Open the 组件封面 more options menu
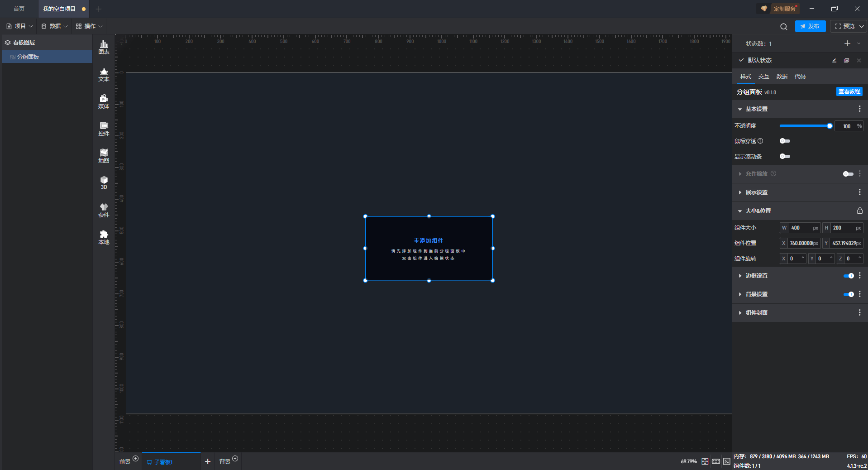Image resolution: width=868 pixels, height=470 pixels. click(859, 312)
